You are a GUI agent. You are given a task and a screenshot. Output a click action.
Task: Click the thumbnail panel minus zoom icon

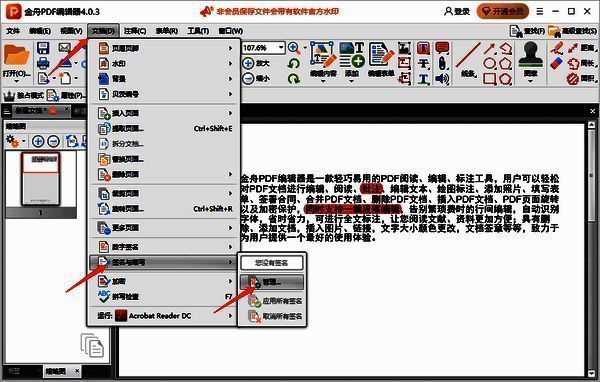53,141
